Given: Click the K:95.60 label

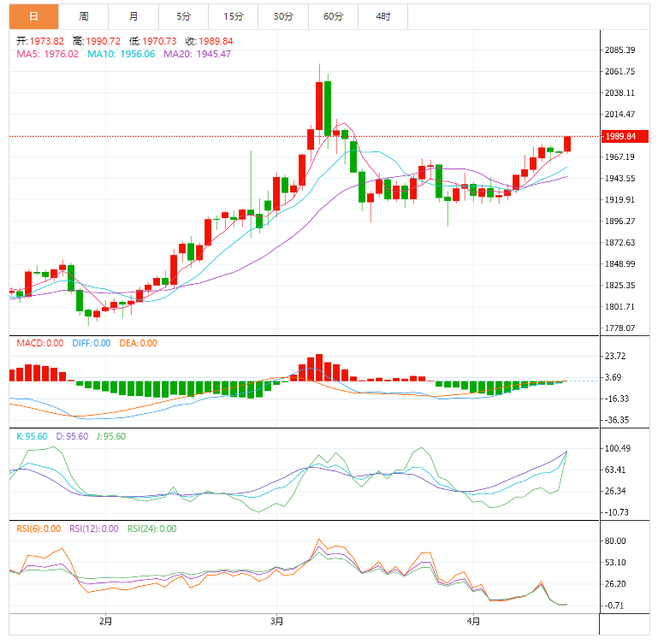Looking at the screenshot, I should [32, 436].
